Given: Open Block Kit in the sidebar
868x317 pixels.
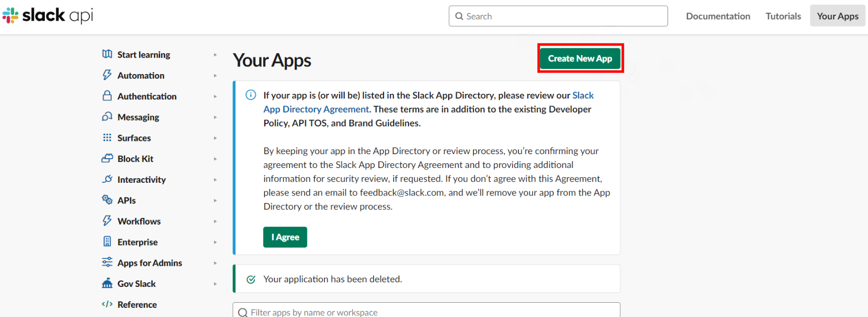Looking at the screenshot, I should tap(135, 159).
